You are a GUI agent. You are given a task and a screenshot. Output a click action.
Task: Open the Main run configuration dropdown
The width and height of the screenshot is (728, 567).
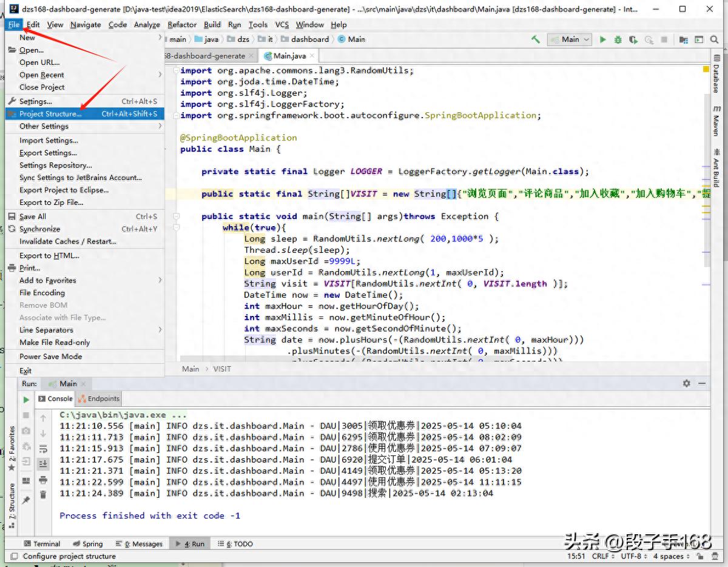pos(570,39)
